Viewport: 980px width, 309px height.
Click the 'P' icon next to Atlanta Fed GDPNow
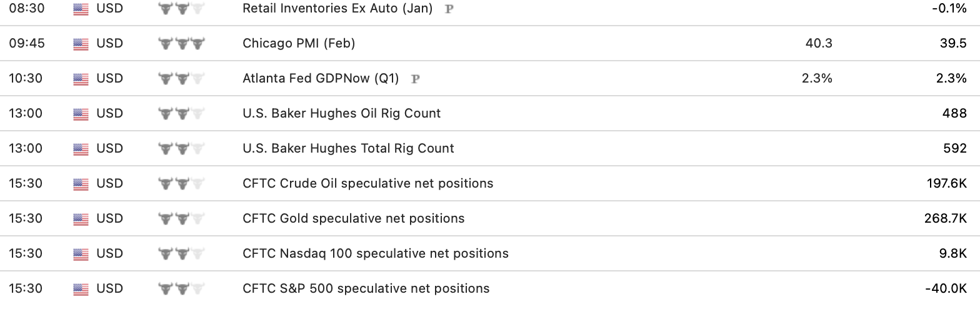pyautogui.click(x=415, y=79)
